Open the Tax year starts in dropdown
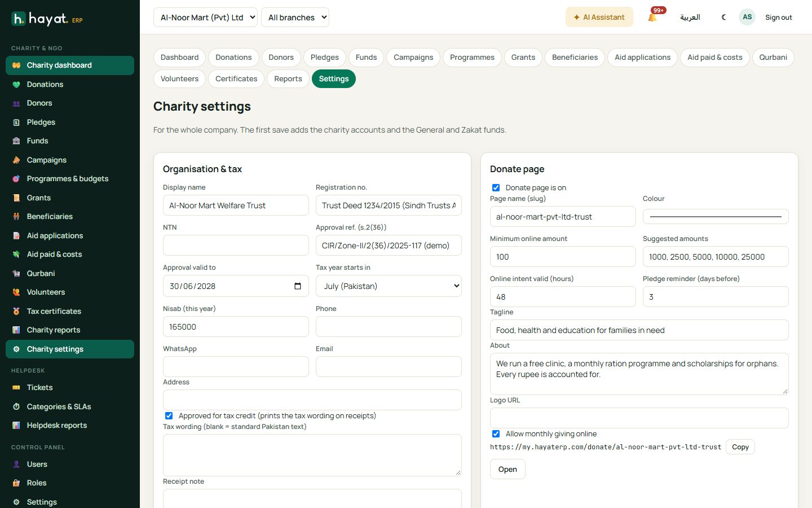 [x=389, y=286]
